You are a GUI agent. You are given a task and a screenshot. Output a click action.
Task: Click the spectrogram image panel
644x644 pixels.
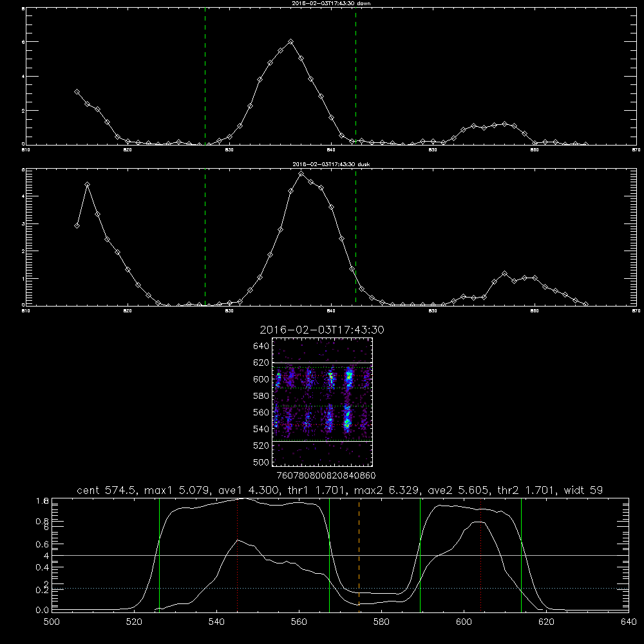pyautogui.click(x=322, y=402)
